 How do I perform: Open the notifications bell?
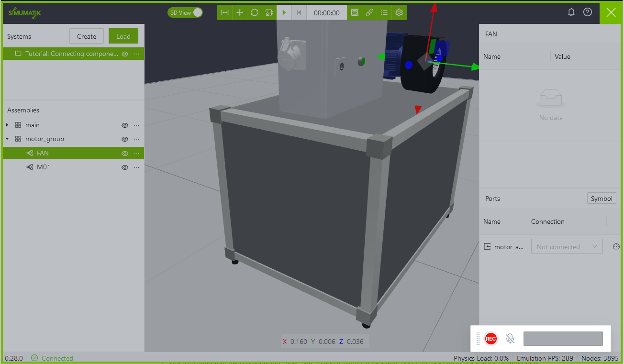[571, 12]
